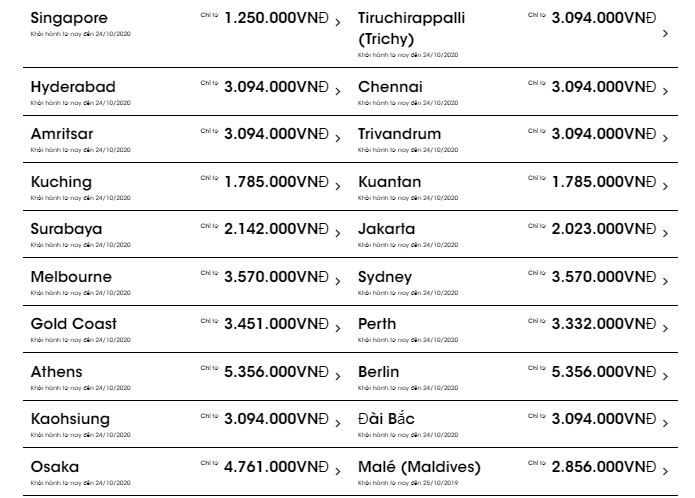This screenshot has height=498, width=695.
Task: Click the Perth 3.332.000VNĐ price
Action: pyautogui.click(x=604, y=324)
